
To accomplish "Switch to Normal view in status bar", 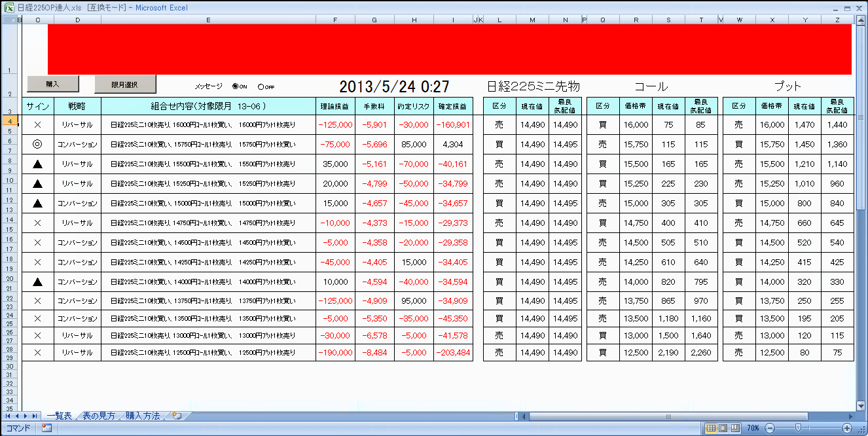I will (710, 427).
